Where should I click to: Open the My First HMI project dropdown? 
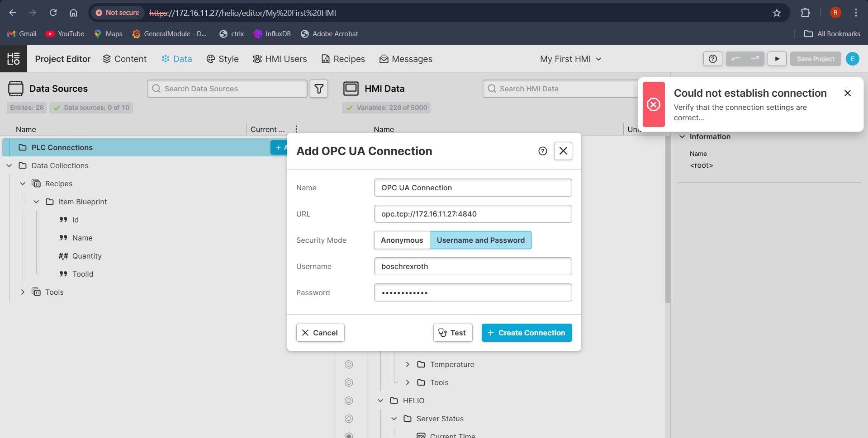point(570,59)
